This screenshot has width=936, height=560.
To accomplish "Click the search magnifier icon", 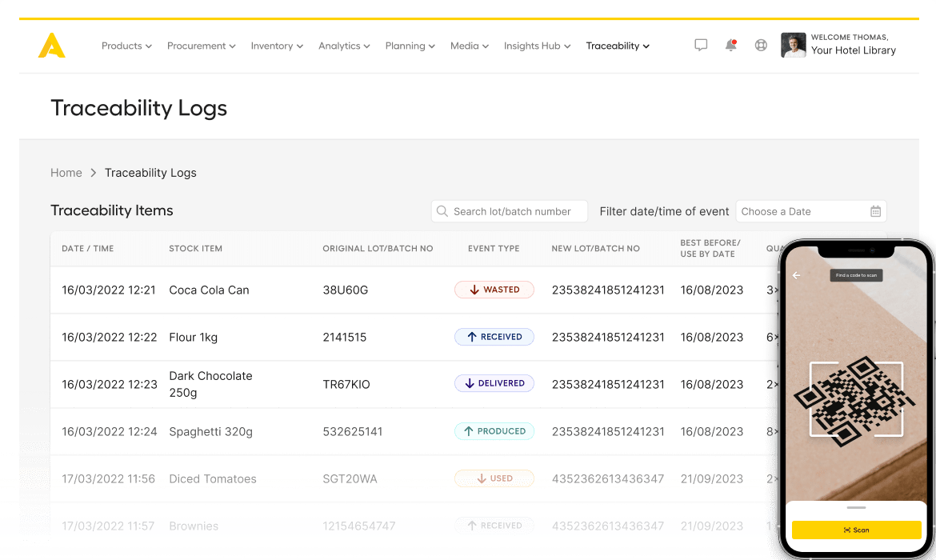I will (442, 210).
